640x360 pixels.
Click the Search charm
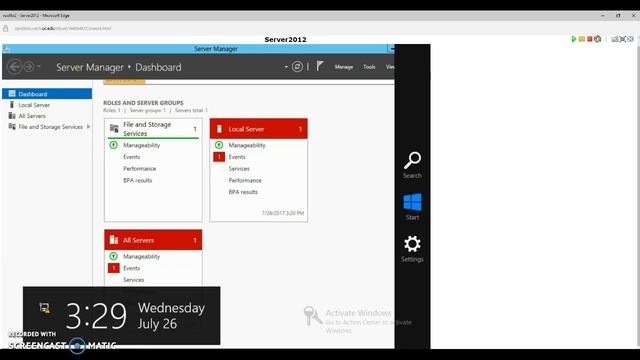click(x=412, y=165)
